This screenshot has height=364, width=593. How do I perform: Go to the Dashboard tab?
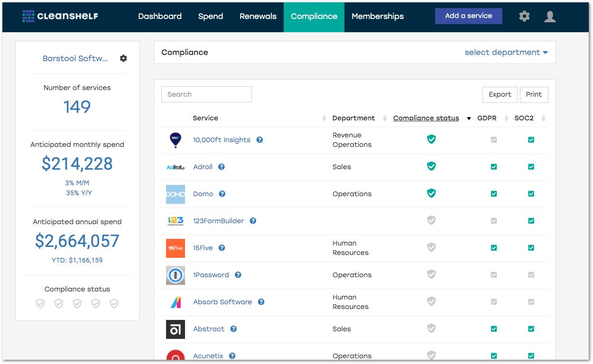(160, 16)
